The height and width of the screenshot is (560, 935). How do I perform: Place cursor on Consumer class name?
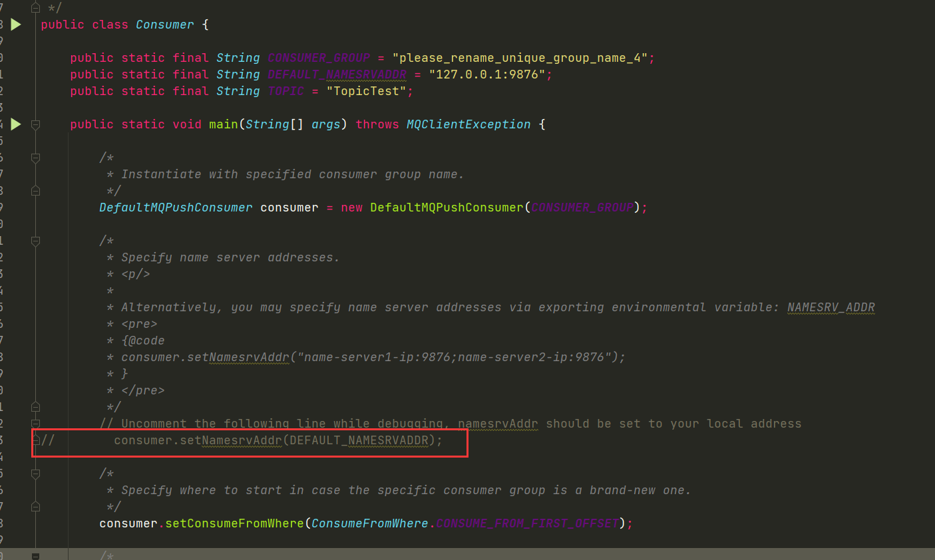coord(165,25)
